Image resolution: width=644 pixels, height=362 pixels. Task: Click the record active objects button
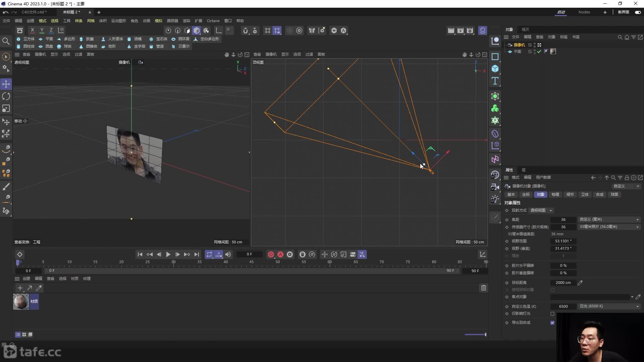[271, 255]
